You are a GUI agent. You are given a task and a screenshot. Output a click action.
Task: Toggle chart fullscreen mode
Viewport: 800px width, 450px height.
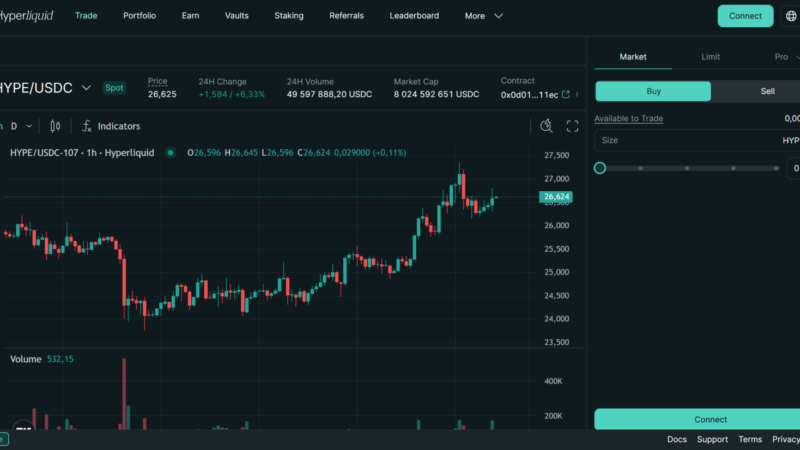coord(572,126)
